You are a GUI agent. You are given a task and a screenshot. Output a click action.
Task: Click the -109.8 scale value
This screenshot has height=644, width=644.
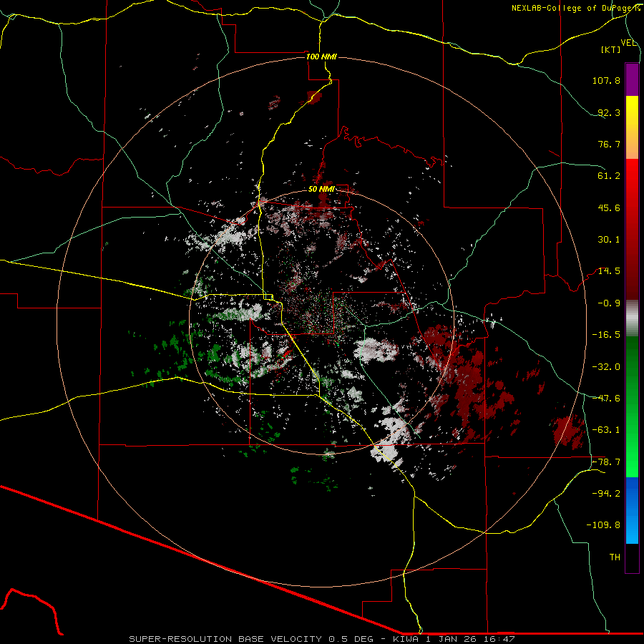[x=603, y=525]
